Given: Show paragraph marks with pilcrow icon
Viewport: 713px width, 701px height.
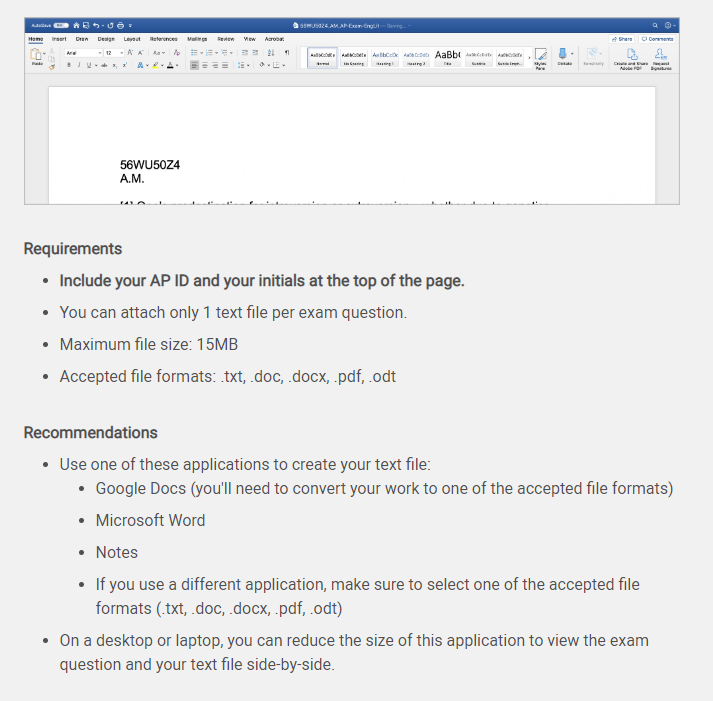Looking at the screenshot, I should coord(287,53).
